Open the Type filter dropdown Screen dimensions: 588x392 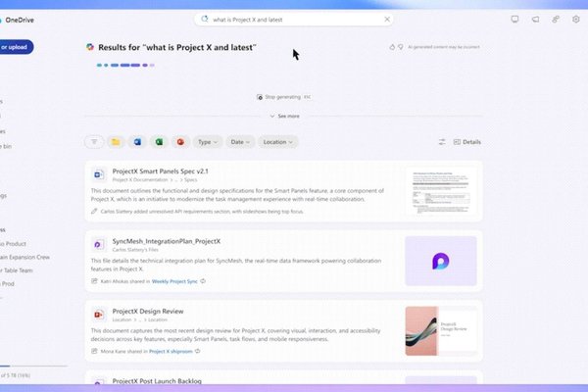tap(208, 142)
